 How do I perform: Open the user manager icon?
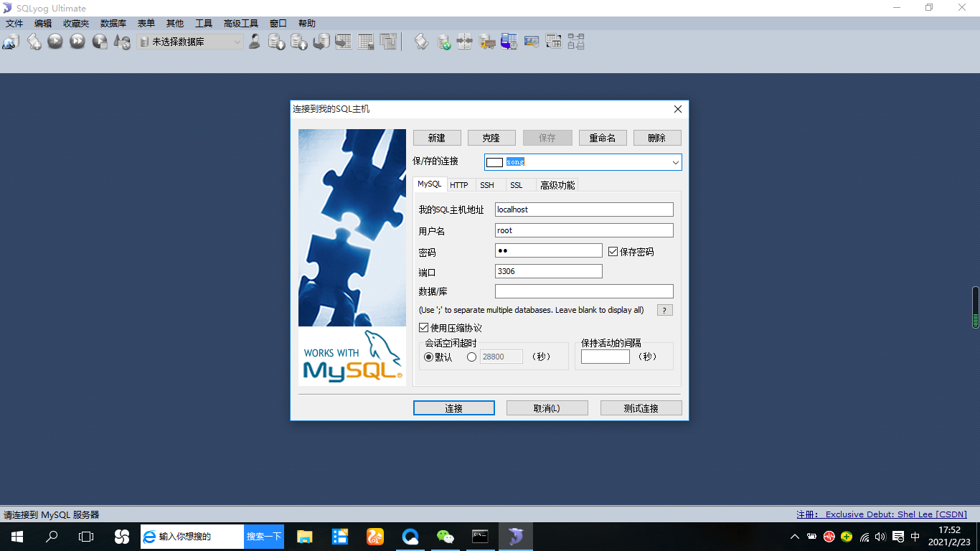(x=255, y=42)
